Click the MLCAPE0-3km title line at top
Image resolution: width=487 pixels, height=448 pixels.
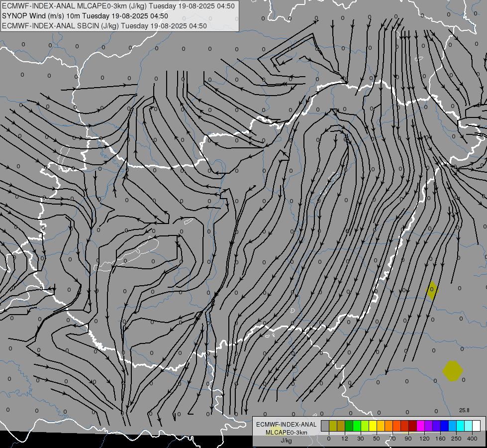pyautogui.click(x=118, y=6)
